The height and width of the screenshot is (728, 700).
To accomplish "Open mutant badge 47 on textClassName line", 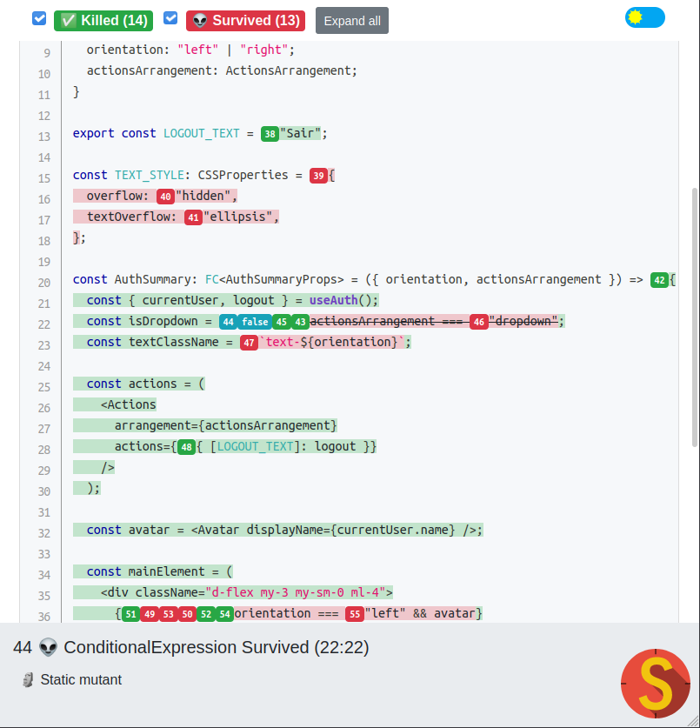I will 249,343.
